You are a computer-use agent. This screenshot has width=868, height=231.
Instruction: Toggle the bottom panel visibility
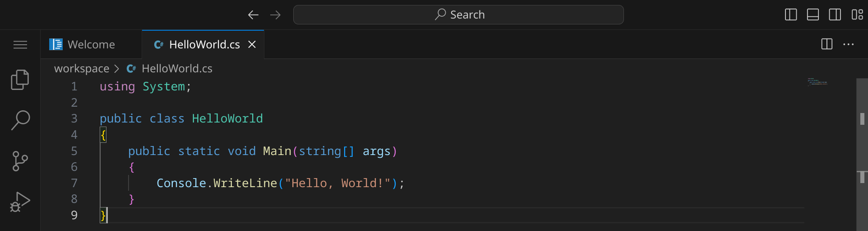pyautogui.click(x=813, y=15)
